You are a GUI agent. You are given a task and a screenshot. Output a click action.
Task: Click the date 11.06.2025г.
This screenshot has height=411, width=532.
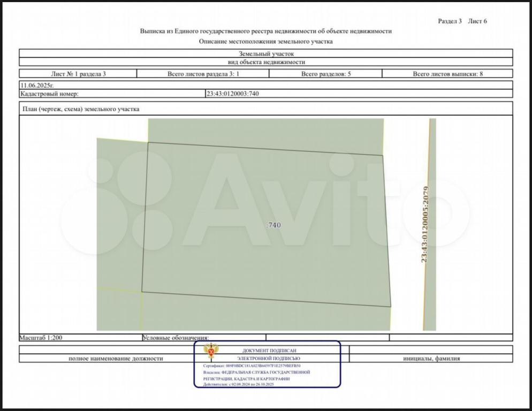(37, 85)
